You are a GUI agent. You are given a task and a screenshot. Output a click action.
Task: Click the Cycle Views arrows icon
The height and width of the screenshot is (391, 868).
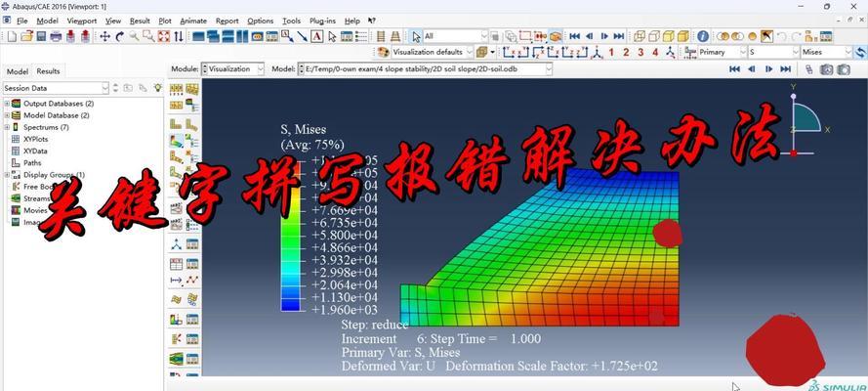pyautogui.click(x=179, y=36)
